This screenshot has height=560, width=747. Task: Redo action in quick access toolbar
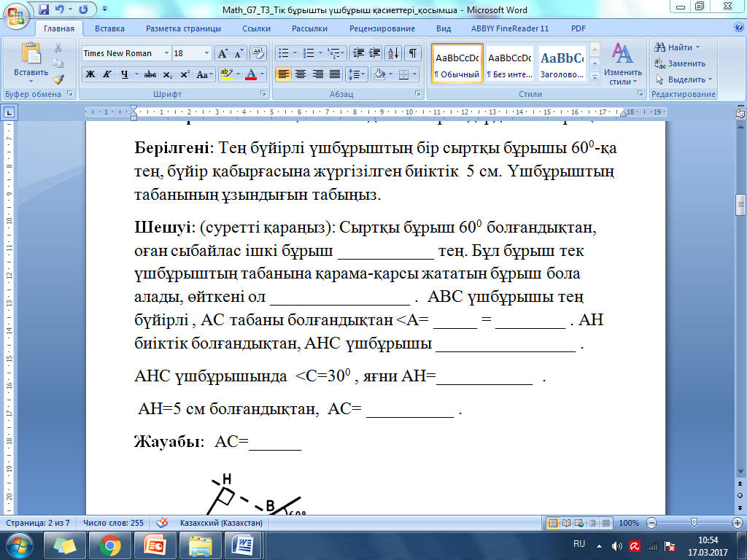click(83, 9)
